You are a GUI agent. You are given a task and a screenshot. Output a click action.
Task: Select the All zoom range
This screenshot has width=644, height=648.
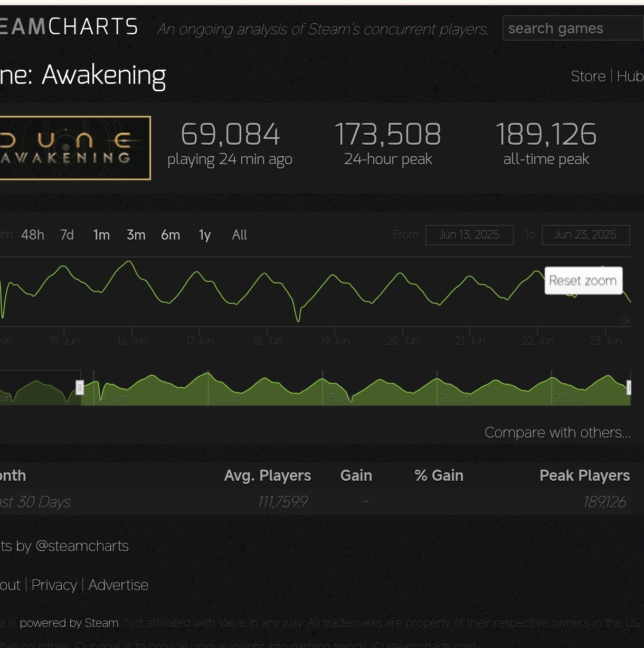[x=240, y=235]
